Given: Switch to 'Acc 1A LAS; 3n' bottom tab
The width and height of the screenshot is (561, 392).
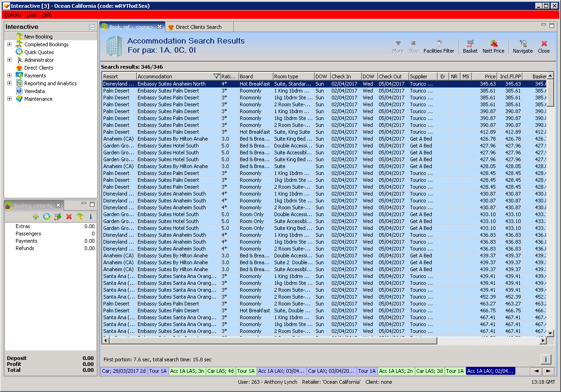Looking at the screenshot, I should coord(187,371).
